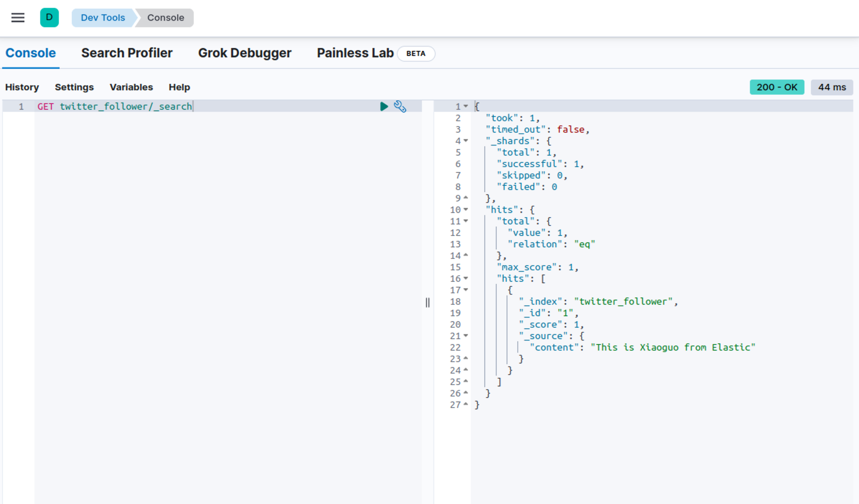Run the GET request with play icon
Screen dimensions: 859x504
[x=384, y=106]
